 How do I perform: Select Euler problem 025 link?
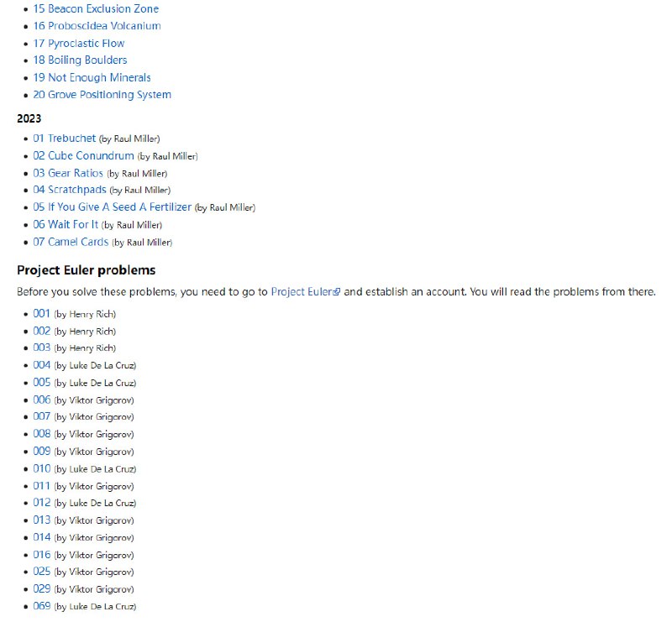(42, 572)
